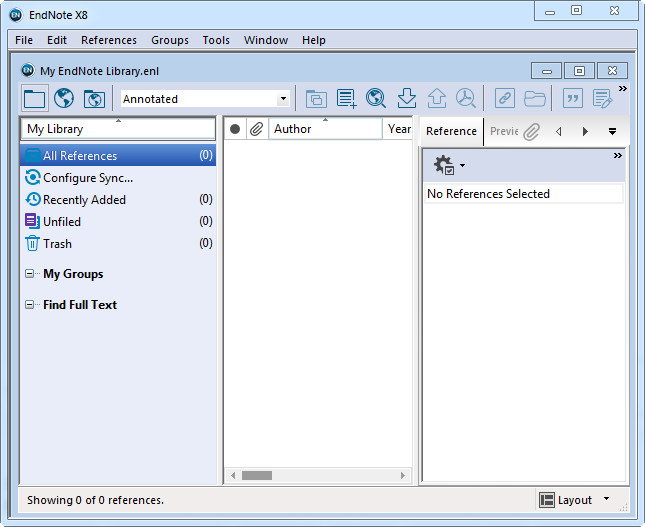Viewport: 645px width, 527px height.
Task: Sort by the Year column header
Action: 398,129
